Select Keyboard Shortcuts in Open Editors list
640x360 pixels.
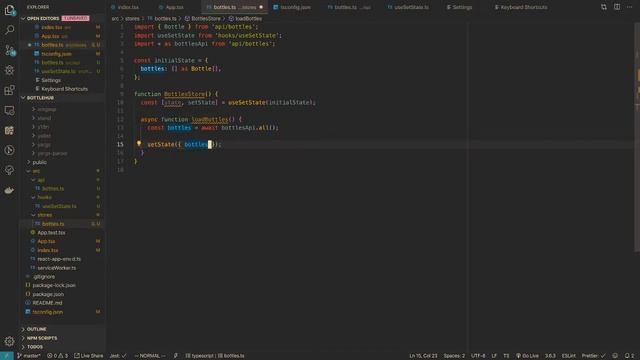point(63,89)
